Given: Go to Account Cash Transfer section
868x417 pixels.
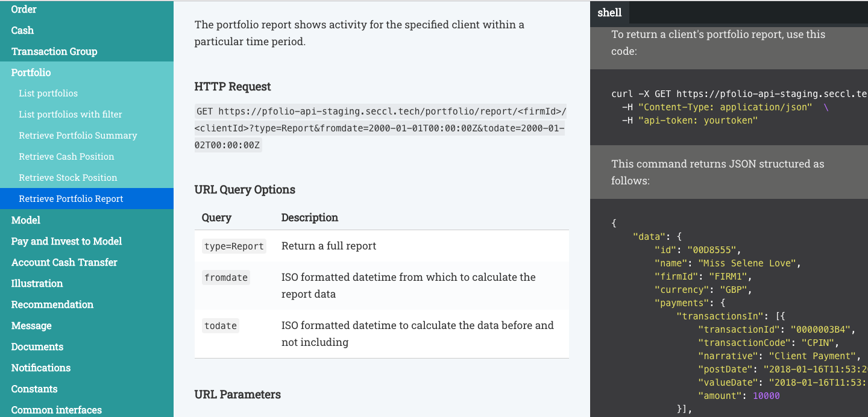Looking at the screenshot, I should [64, 262].
